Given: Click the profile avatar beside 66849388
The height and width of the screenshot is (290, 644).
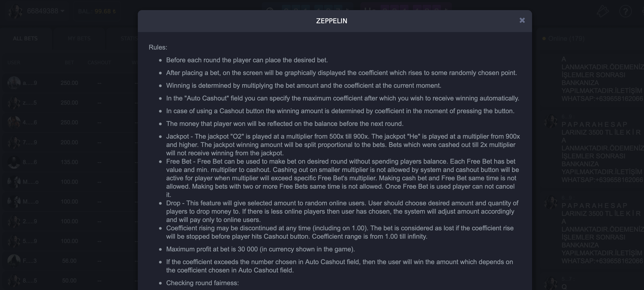Looking at the screenshot, I should (x=15, y=11).
